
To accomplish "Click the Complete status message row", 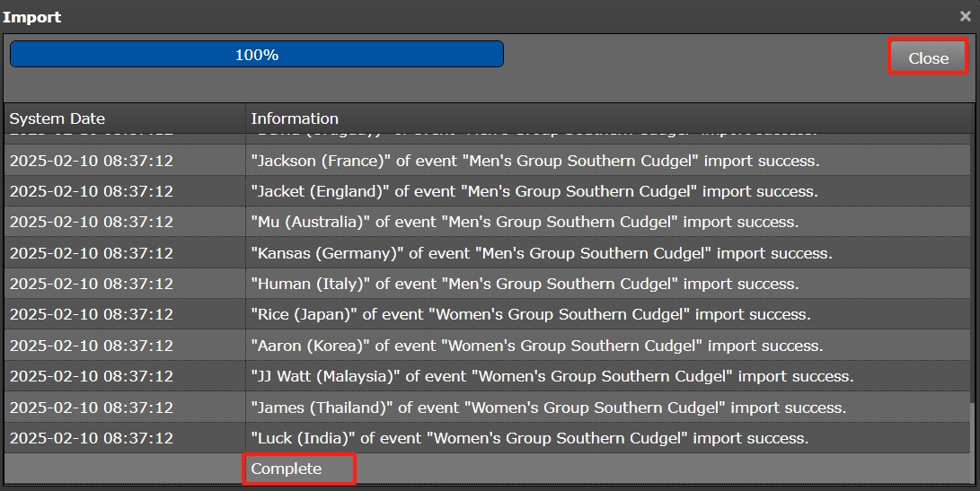I will 286,469.
